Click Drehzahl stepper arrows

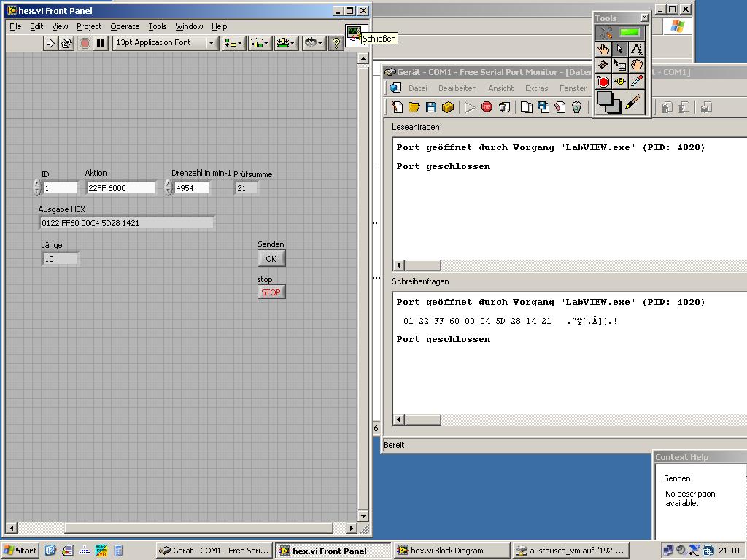(x=169, y=187)
